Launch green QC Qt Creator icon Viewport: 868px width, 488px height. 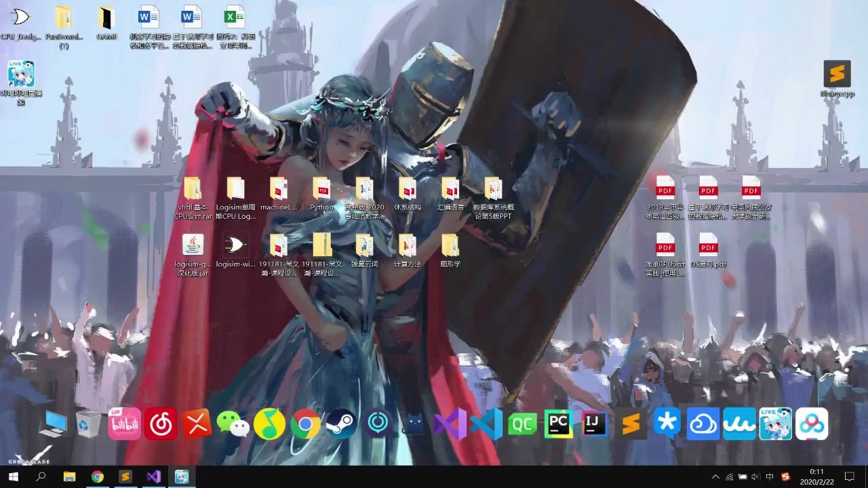pos(523,424)
